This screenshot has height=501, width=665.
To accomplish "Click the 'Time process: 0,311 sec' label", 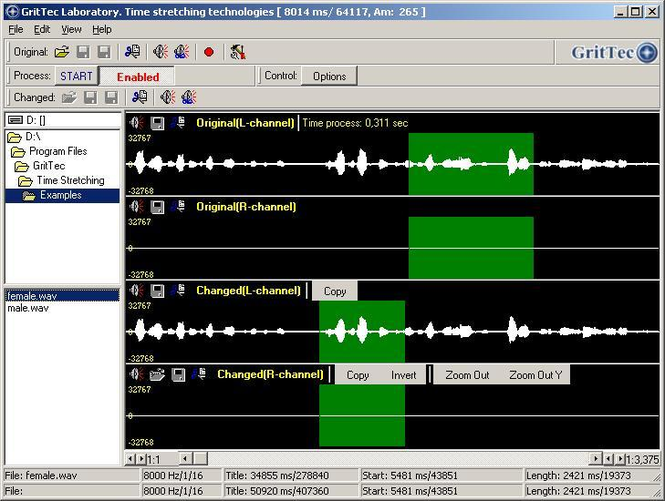I will coord(355,123).
